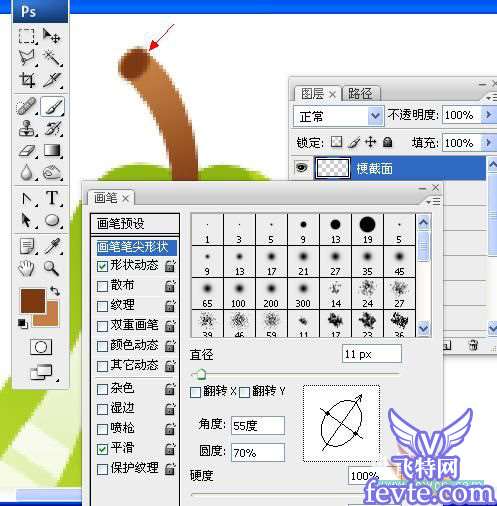Select 画笔笔尖形状 section
497x506 pixels.
click(x=136, y=247)
